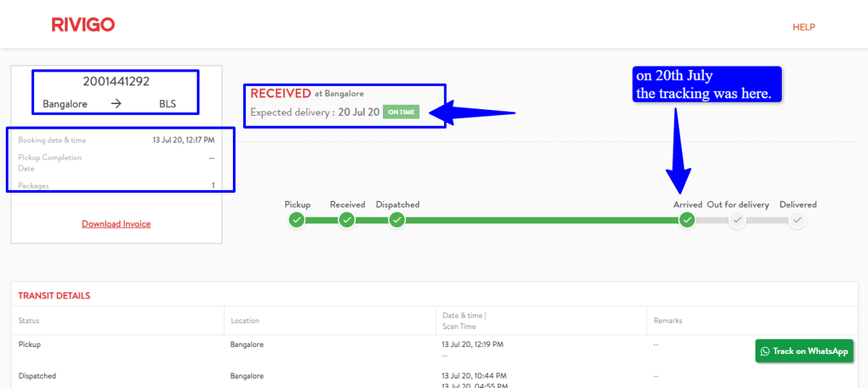Click Track on WhatsApp button
The height and width of the screenshot is (388, 868).
[x=804, y=351]
